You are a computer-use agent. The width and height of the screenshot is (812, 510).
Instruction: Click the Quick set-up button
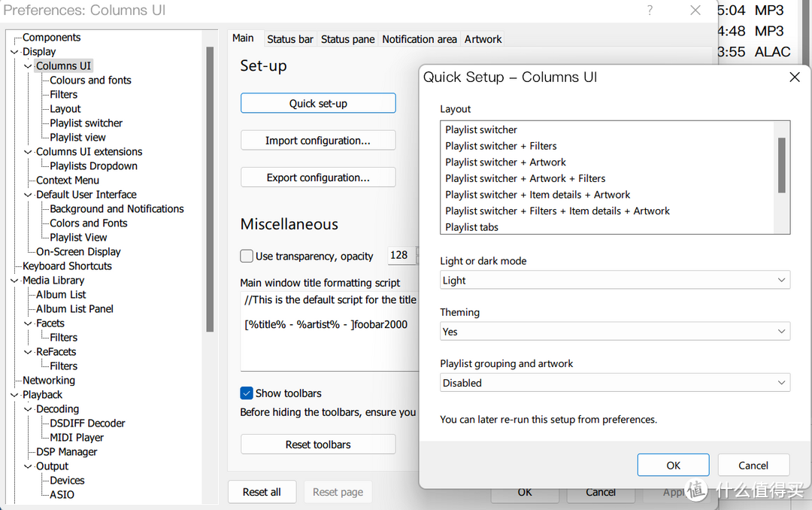pyautogui.click(x=318, y=103)
